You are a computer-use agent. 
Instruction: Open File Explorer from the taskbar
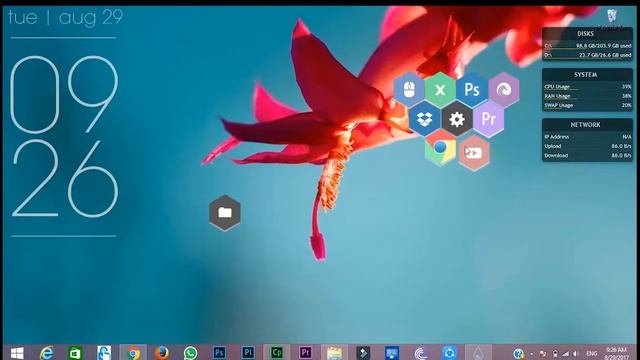tap(334, 353)
